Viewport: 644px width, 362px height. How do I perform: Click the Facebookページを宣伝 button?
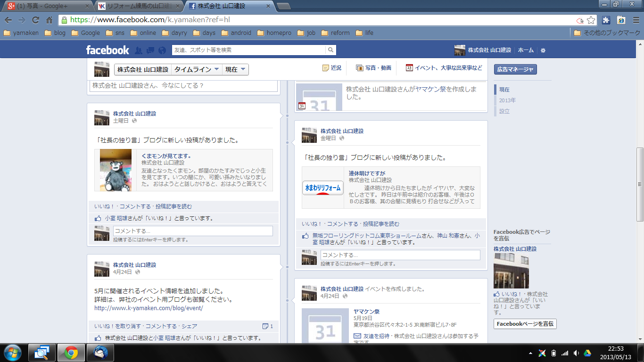(525, 324)
